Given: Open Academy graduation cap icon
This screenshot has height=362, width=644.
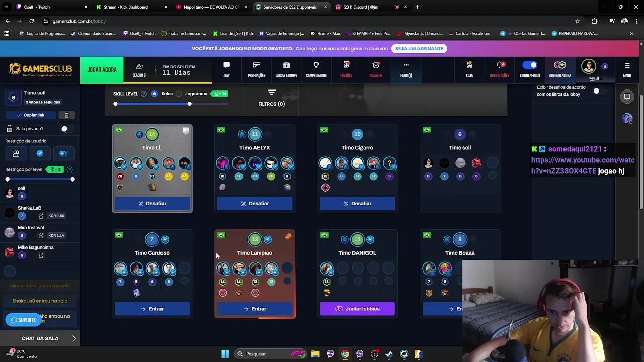Looking at the screenshot, I should pos(376,65).
